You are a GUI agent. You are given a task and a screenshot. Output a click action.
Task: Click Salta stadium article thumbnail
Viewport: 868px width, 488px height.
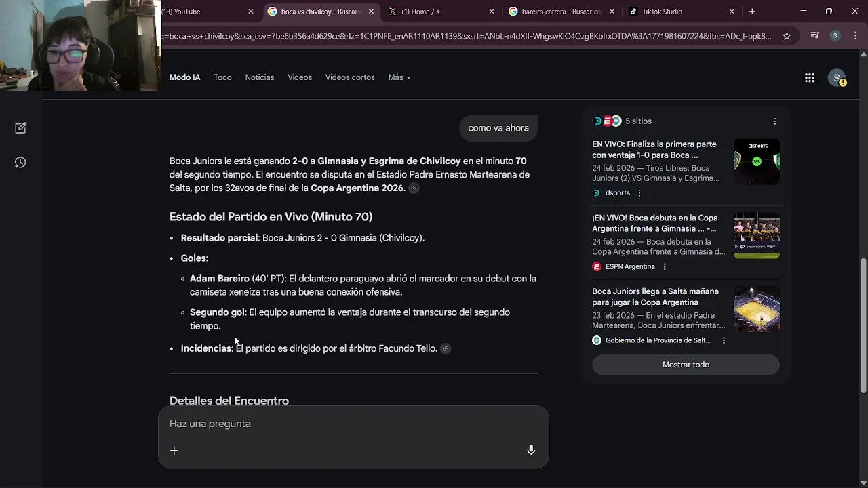(x=757, y=309)
